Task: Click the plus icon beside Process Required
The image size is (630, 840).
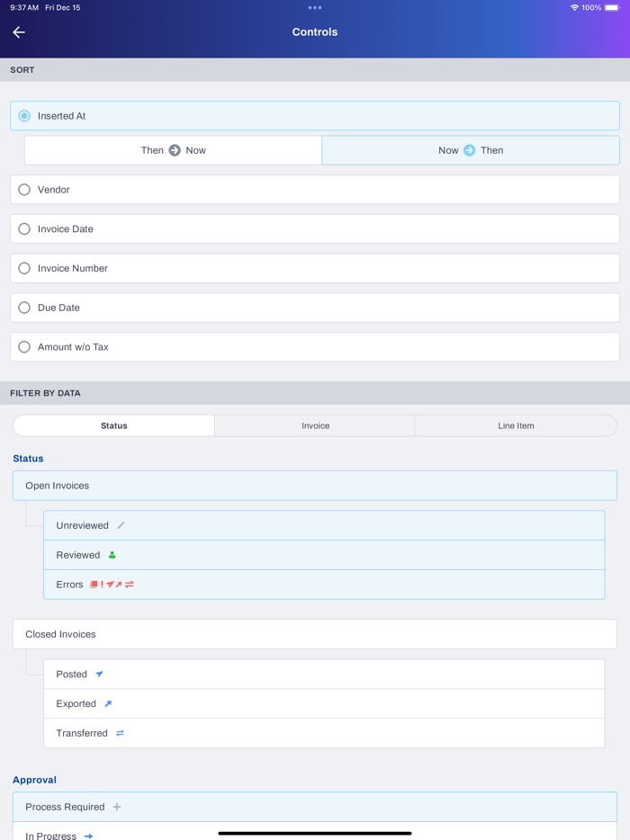Action: 117,806
